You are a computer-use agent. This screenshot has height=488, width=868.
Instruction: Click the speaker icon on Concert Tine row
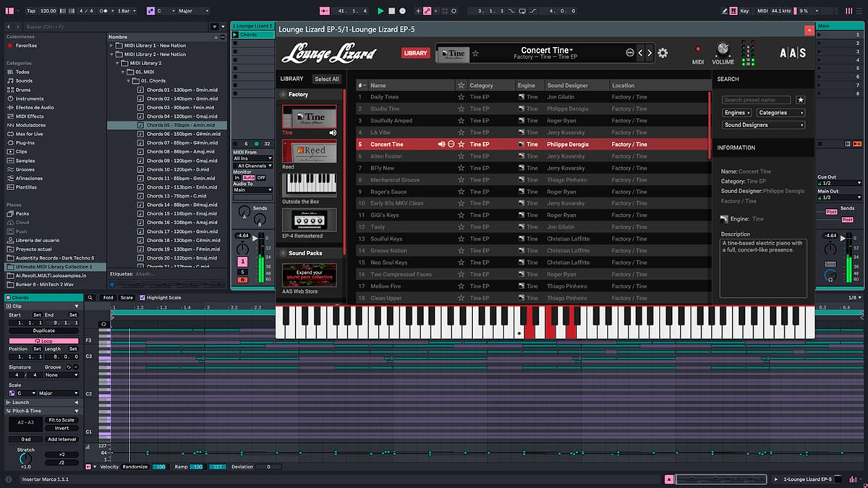coord(441,145)
